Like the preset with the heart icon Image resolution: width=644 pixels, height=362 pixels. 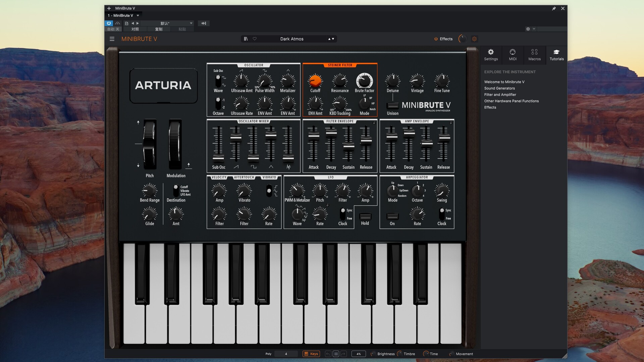coord(255,39)
